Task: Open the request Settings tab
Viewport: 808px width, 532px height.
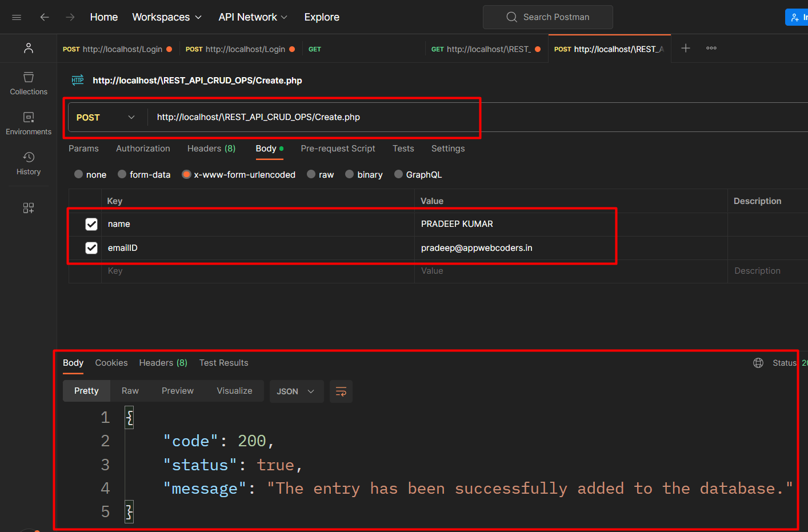Action: (x=448, y=149)
